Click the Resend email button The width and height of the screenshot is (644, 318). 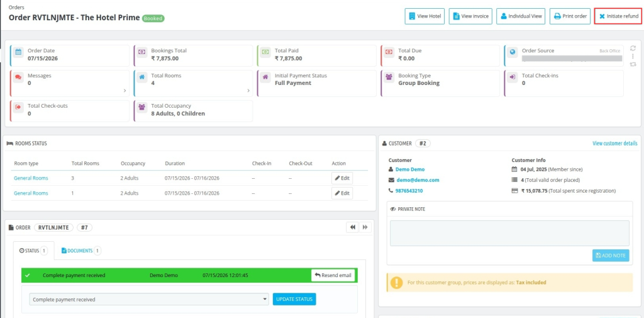coord(333,276)
